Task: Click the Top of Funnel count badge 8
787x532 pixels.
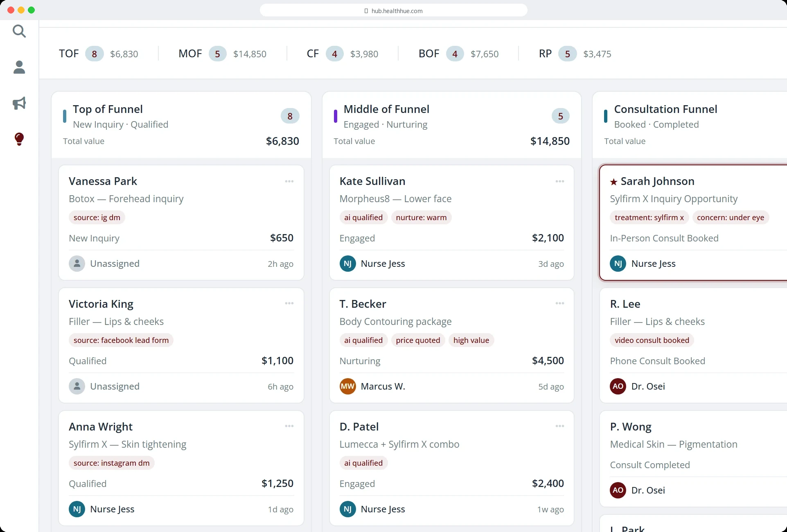Action: coord(290,116)
